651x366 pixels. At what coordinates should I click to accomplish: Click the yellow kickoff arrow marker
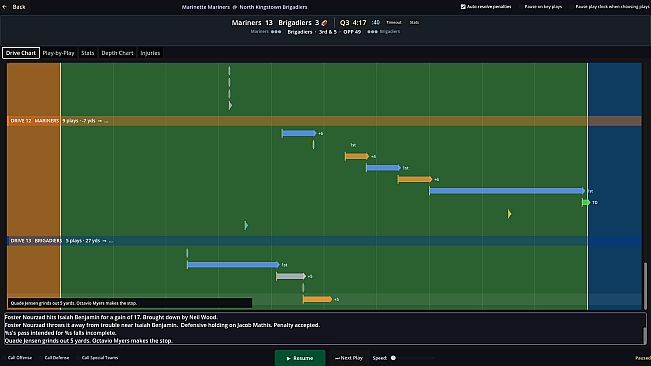pyautogui.click(x=509, y=214)
